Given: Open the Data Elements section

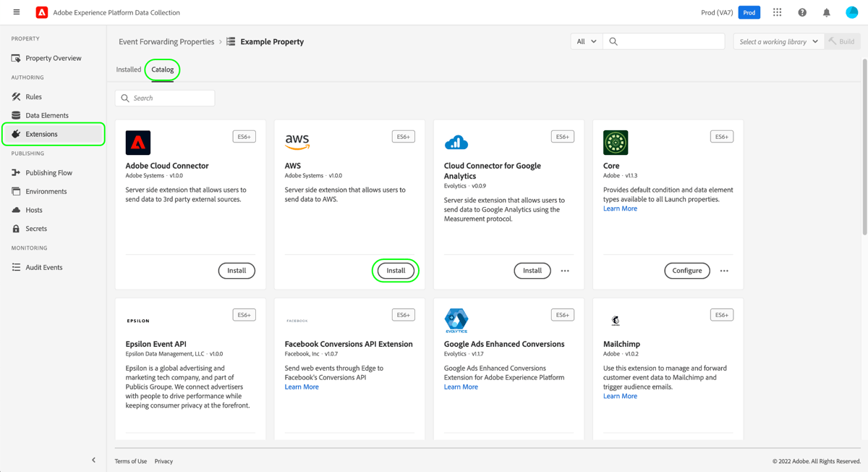Looking at the screenshot, I should [46, 115].
